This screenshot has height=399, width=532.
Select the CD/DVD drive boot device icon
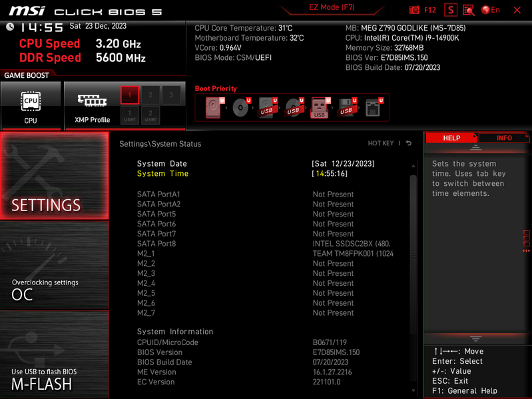241,107
